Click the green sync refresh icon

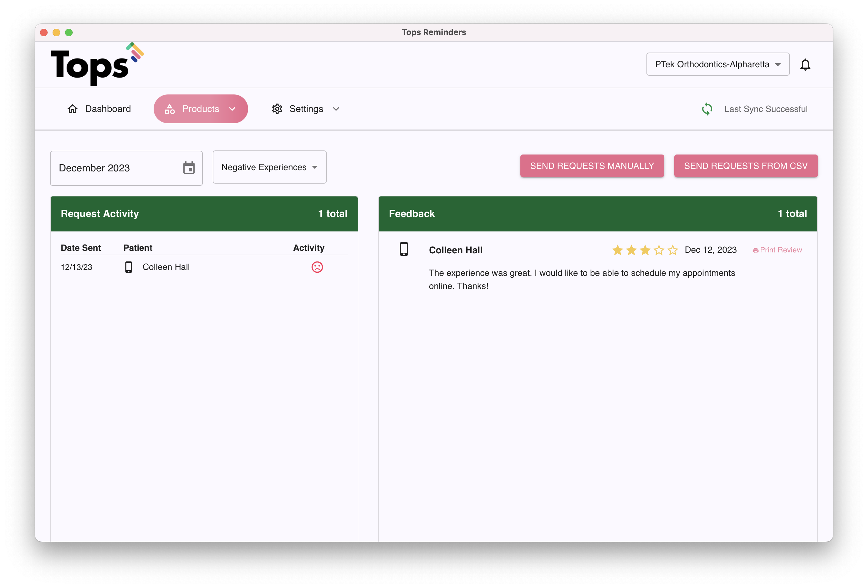tap(707, 109)
